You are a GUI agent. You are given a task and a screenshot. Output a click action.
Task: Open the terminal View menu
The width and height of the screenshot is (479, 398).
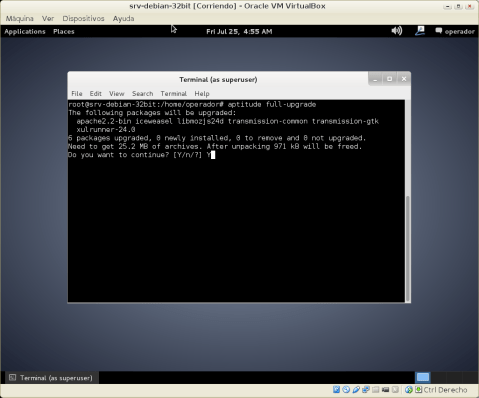pos(117,94)
